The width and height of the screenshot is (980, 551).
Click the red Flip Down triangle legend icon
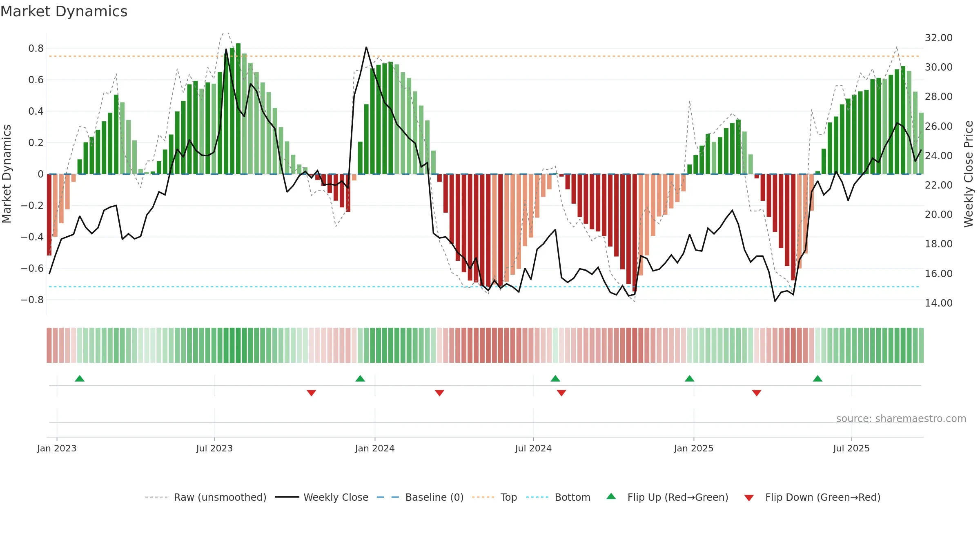pos(749,498)
